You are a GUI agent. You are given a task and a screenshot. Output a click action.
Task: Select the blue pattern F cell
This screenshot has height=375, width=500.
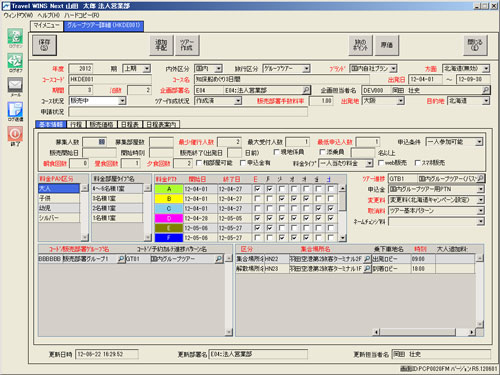coord(169,238)
